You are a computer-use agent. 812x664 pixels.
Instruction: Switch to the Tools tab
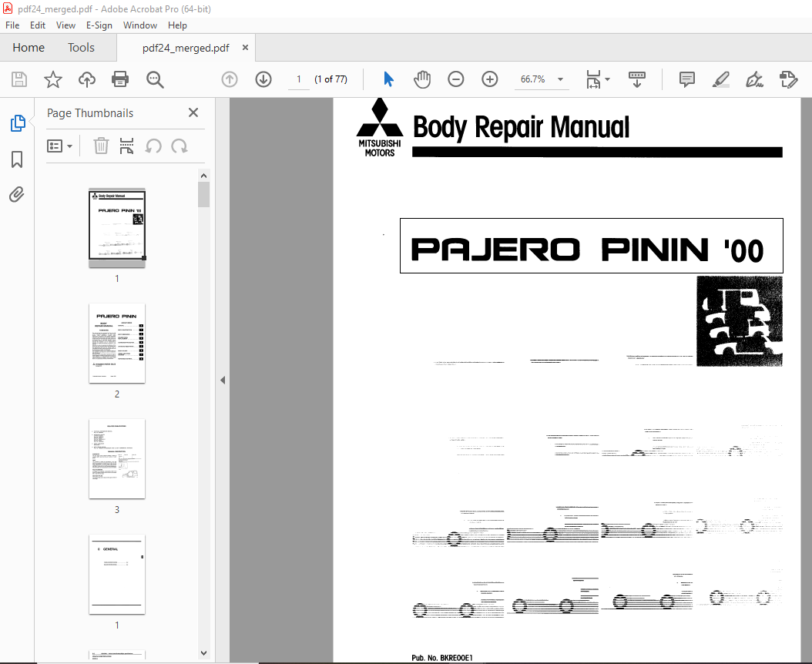(x=82, y=48)
